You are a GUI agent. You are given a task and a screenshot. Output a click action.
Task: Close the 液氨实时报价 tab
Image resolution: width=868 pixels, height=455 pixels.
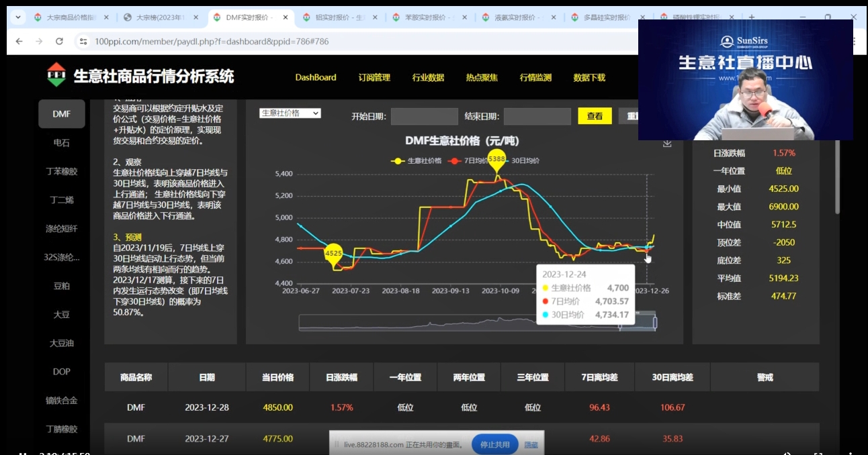[x=554, y=17]
